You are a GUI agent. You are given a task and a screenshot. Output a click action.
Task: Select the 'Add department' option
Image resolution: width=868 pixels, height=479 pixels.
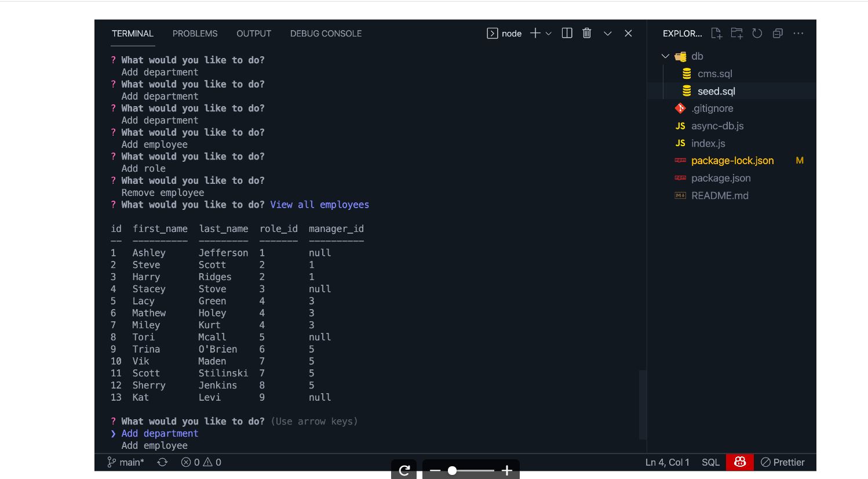pos(160,433)
